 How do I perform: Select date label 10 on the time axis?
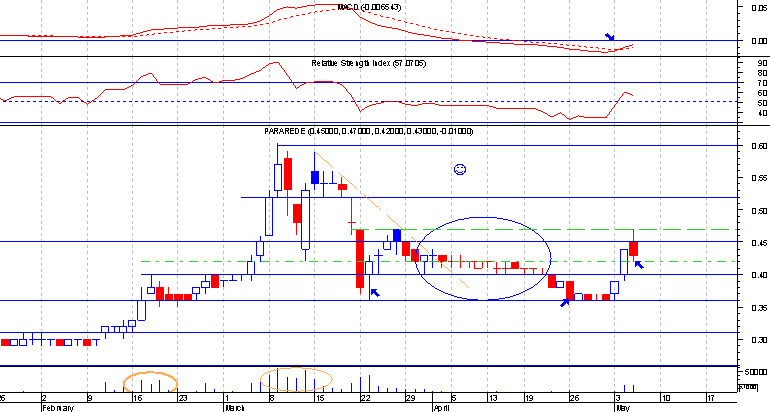click(665, 398)
